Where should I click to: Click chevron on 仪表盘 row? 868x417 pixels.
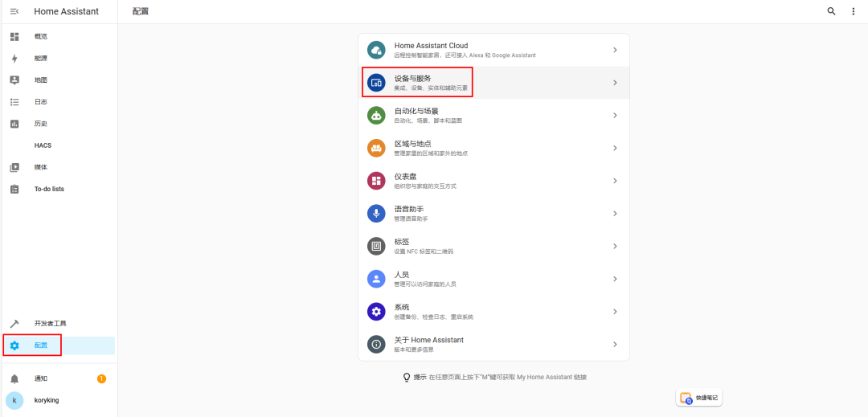pyautogui.click(x=615, y=181)
